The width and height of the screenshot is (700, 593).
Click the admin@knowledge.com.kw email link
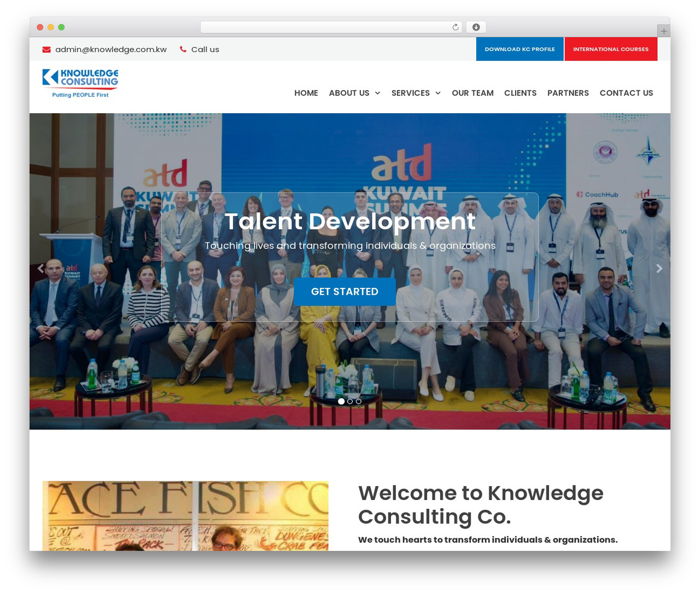point(111,49)
